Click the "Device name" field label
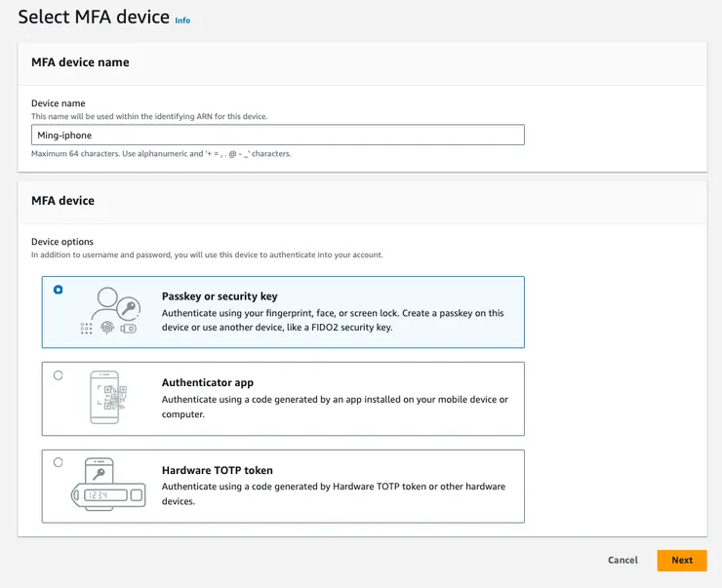The height and width of the screenshot is (588, 722). [x=59, y=103]
